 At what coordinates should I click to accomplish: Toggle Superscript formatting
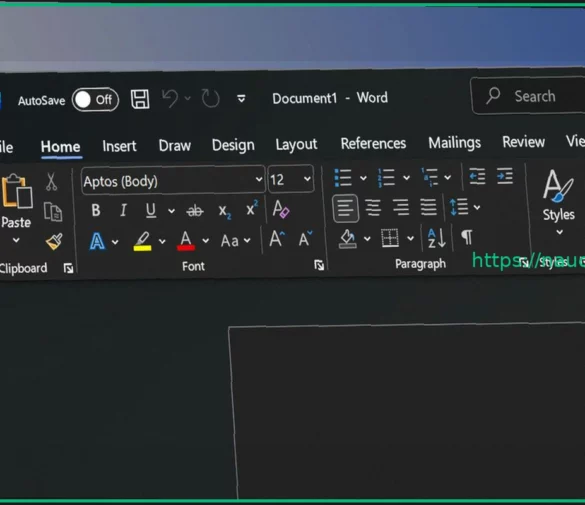click(x=252, y=208)
